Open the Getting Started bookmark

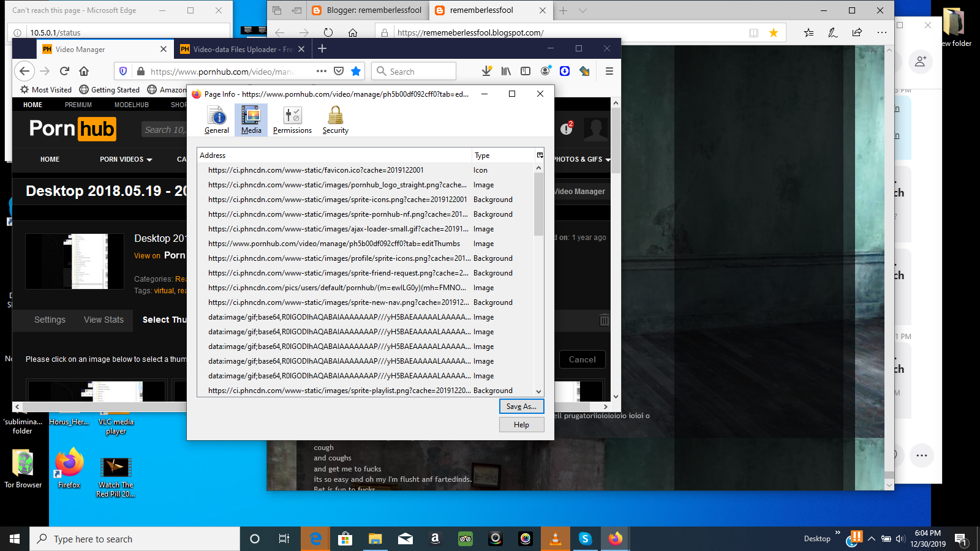[x=110, y=89]
